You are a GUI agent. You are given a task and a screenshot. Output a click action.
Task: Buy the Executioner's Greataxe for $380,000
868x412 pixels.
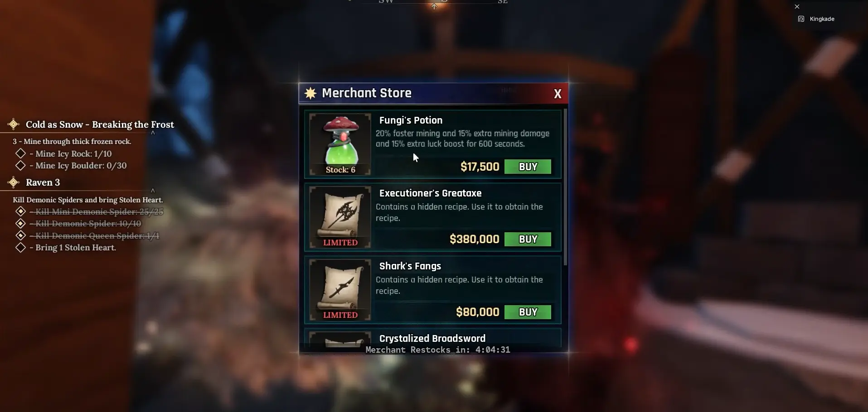pyautogui.click(x=528, y=239)
